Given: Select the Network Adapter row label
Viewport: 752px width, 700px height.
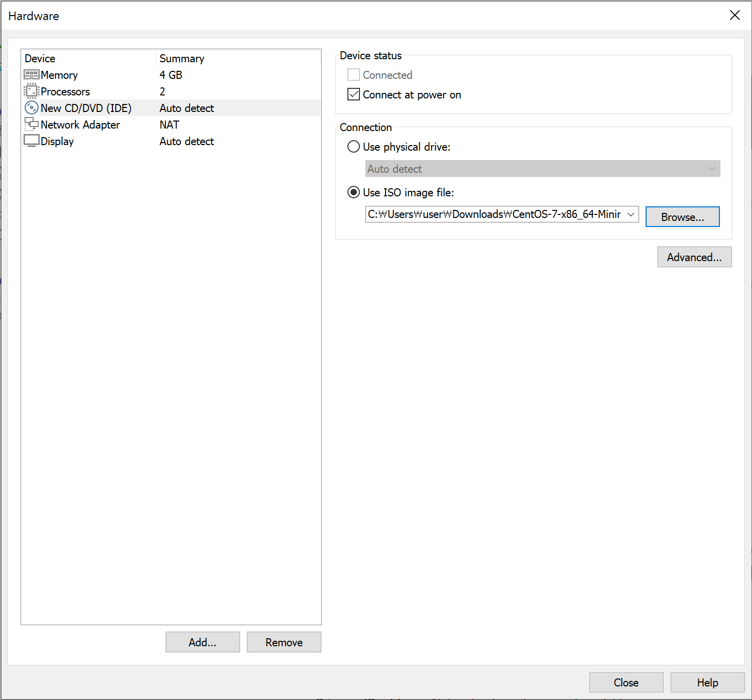Looking at the screenshot, I should click(80, 125).
